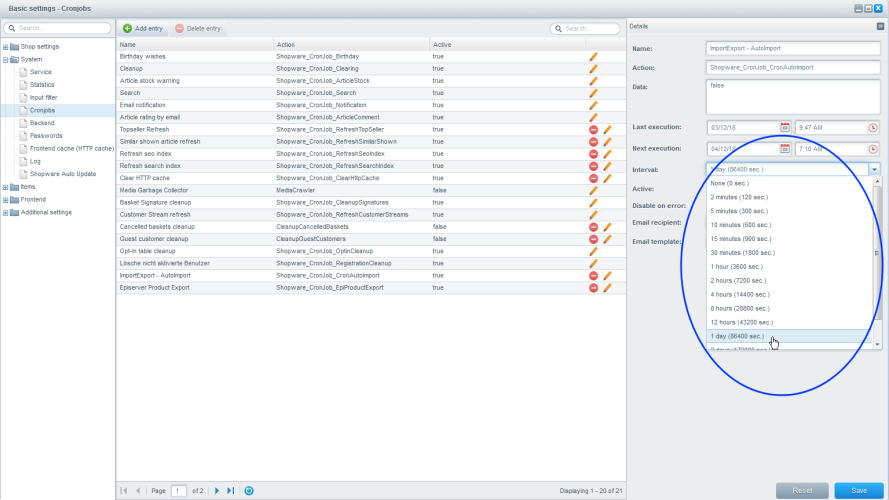Screen dimensions: 889x500
Task: Reset the cronjob details form
Action: coord(802,490)
